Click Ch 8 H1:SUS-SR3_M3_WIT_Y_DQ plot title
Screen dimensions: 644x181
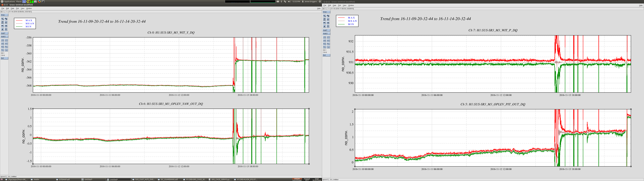[171, 33]
